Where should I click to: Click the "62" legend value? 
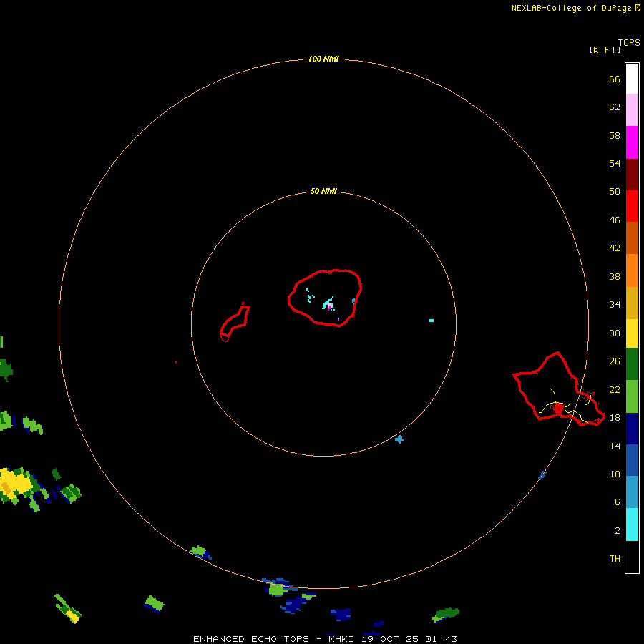pyautogui.click(x=615, y=107)
